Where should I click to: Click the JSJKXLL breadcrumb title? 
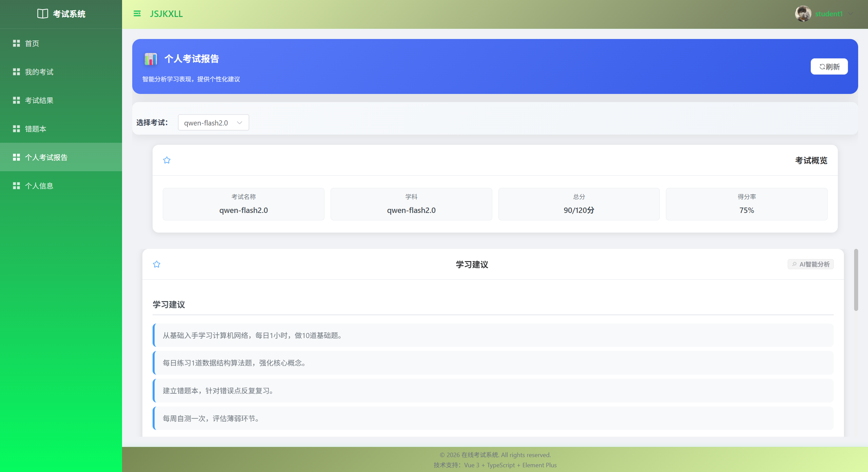[x=166, y=14]
